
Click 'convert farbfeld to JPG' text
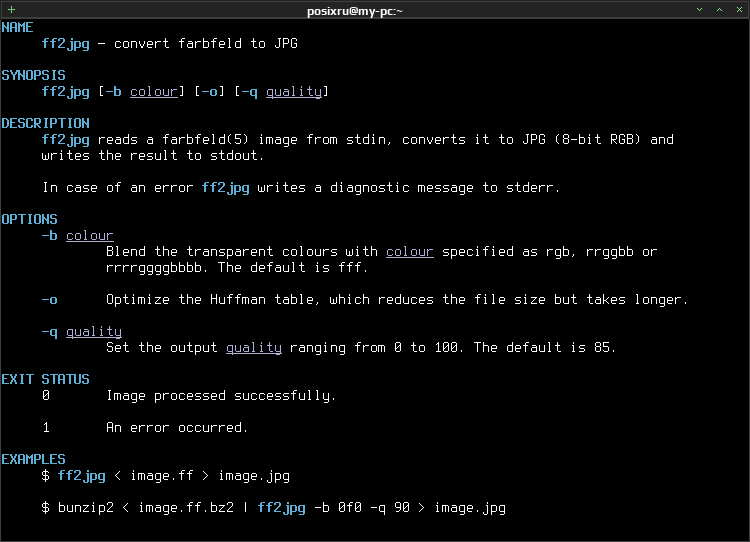click(x=206, y=44)
